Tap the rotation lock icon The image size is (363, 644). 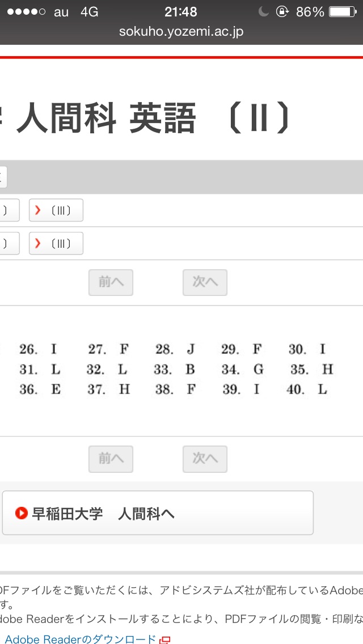pyautogui.click(x=282, y=11)
